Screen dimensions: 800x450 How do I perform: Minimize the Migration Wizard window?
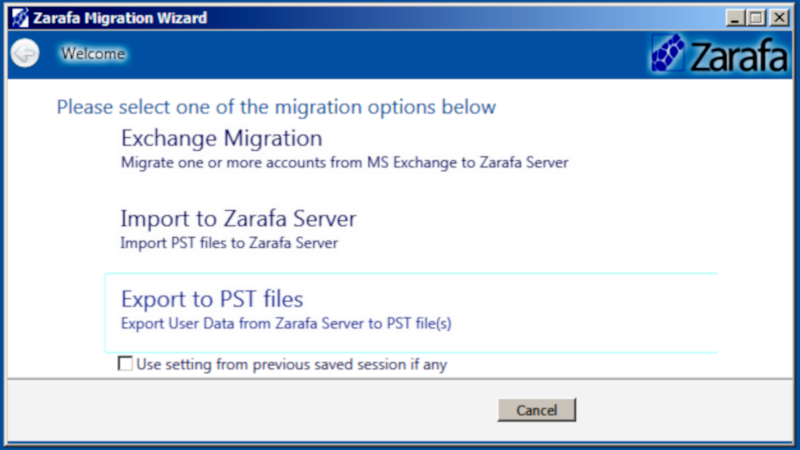click(734, 17)
